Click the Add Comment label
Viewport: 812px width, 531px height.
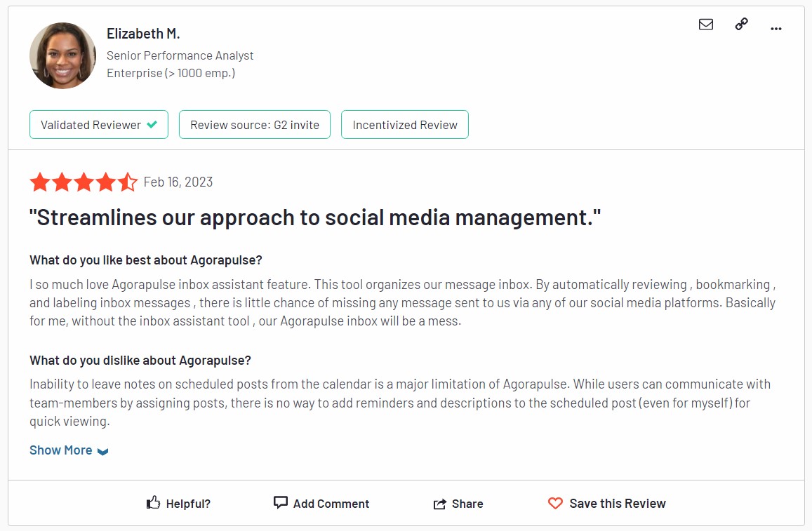click(331, 504)
